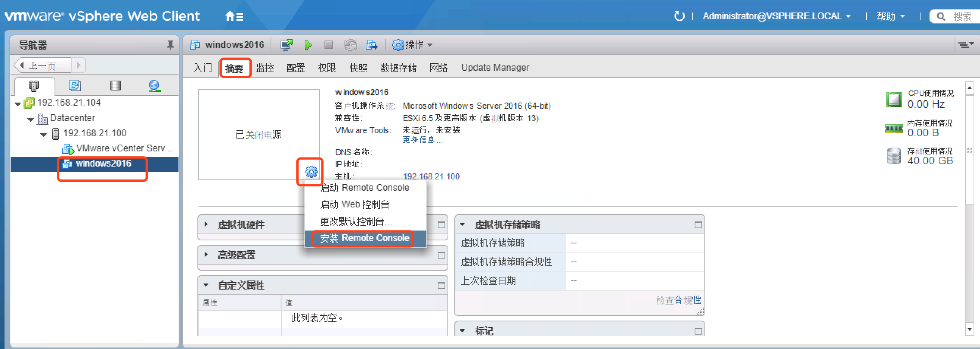Launch the console toolbar icon

pyautogui.click(x=286, y=45)
